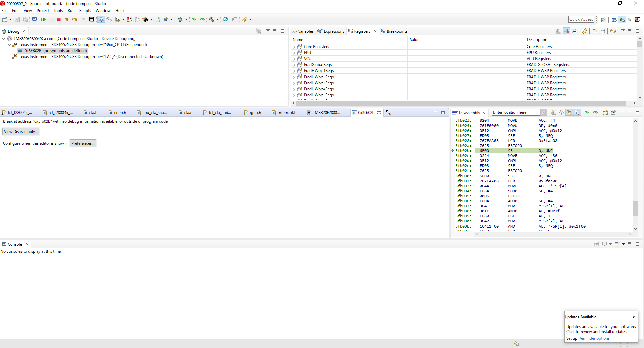Click the Disassembly vertical scrollbar thumb
The width and height of the screenshot is (644, 348).
(x=635, y=208)
